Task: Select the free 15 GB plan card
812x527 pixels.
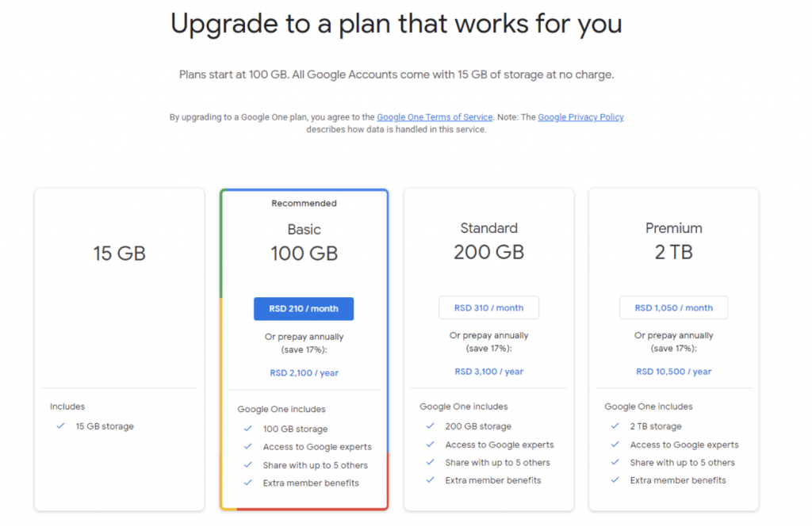Action: [119, 254]
